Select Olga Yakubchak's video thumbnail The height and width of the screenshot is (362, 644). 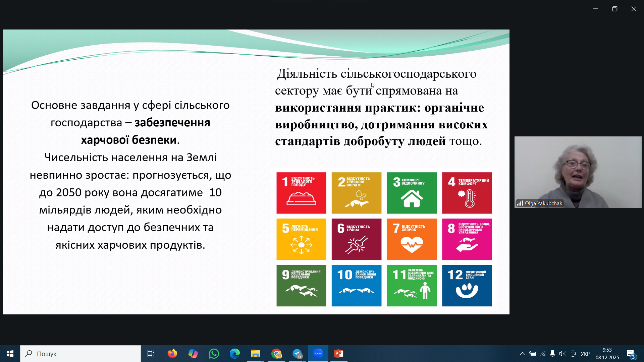(x=578, y=172)
